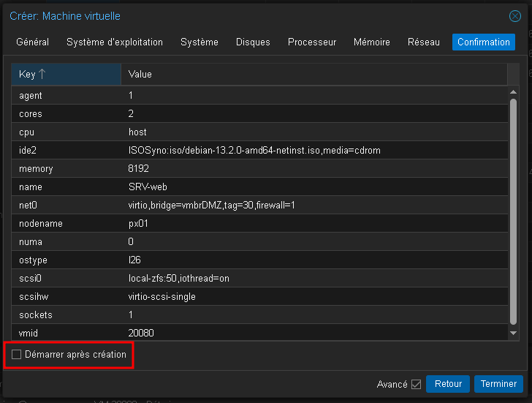Select the Processeur tab
The width and height of the screenshot is (532, 403).
312,42
